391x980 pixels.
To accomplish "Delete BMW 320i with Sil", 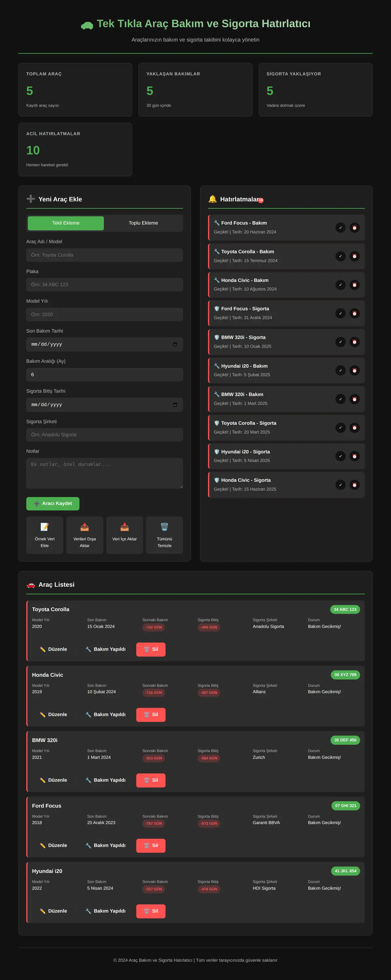I will pos(151,780).
